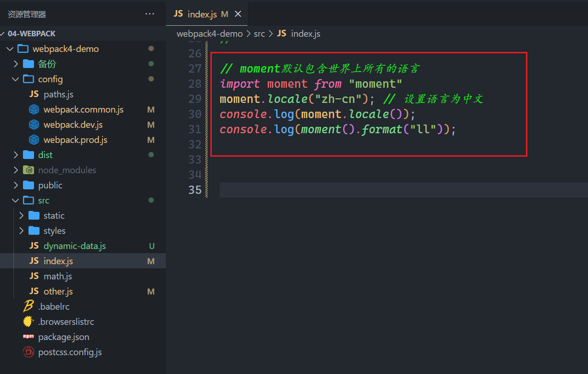588x374 pixels.
Task: Expand the dist folder chevron
Action: pyautogui.click(x=16, y=155)
